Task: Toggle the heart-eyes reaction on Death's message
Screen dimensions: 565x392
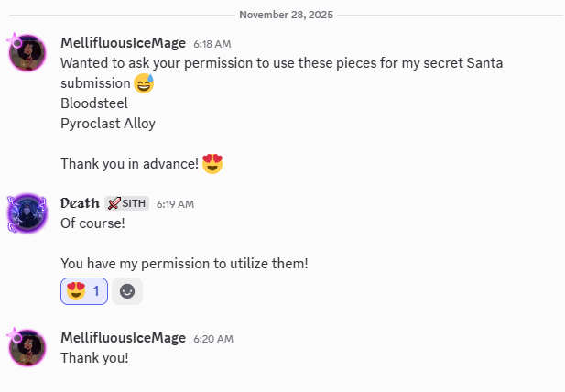Action: click(x=83, y=291)
